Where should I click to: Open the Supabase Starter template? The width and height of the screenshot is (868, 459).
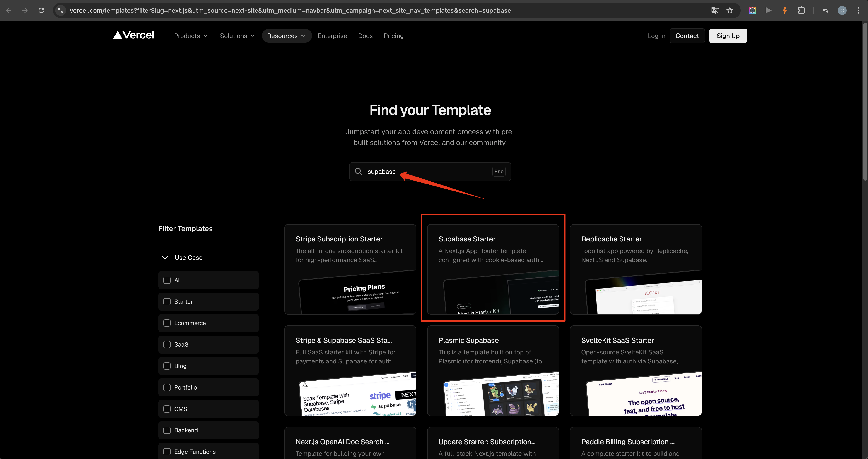493,269
